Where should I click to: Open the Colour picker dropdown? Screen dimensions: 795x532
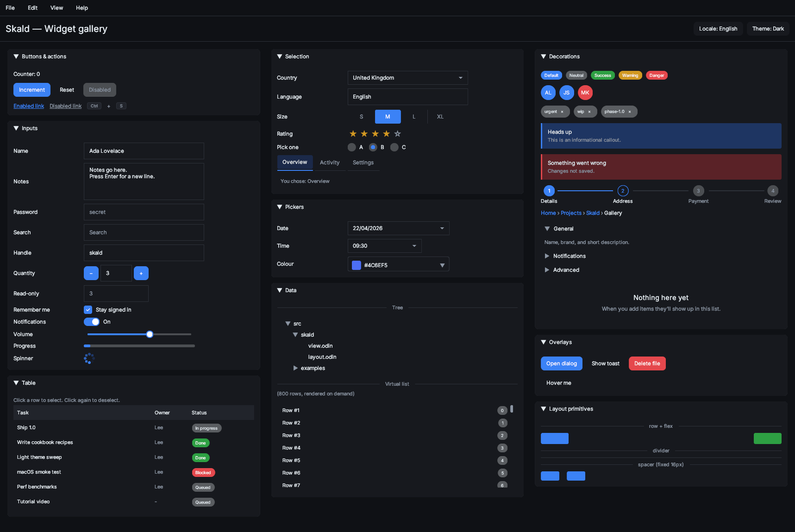pyautogui.click(x=399, y=264)
